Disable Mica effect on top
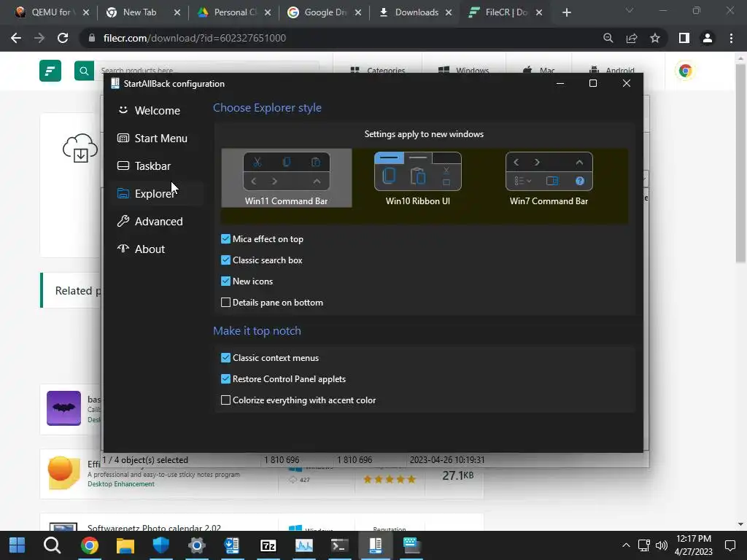 tap(226, 239)
